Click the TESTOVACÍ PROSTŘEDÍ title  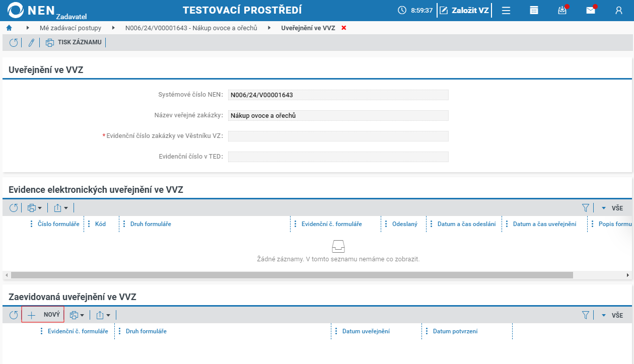tap(243, 10)
